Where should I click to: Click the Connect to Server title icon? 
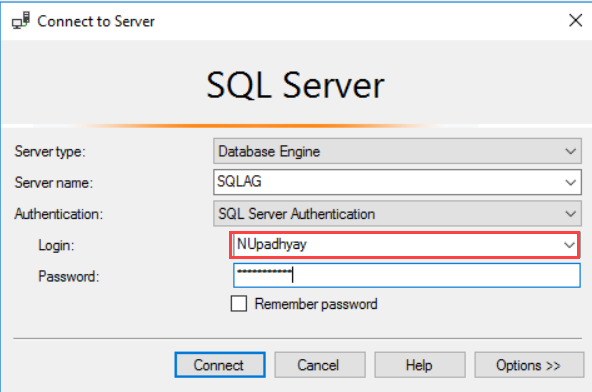click(x=21, y=20)
